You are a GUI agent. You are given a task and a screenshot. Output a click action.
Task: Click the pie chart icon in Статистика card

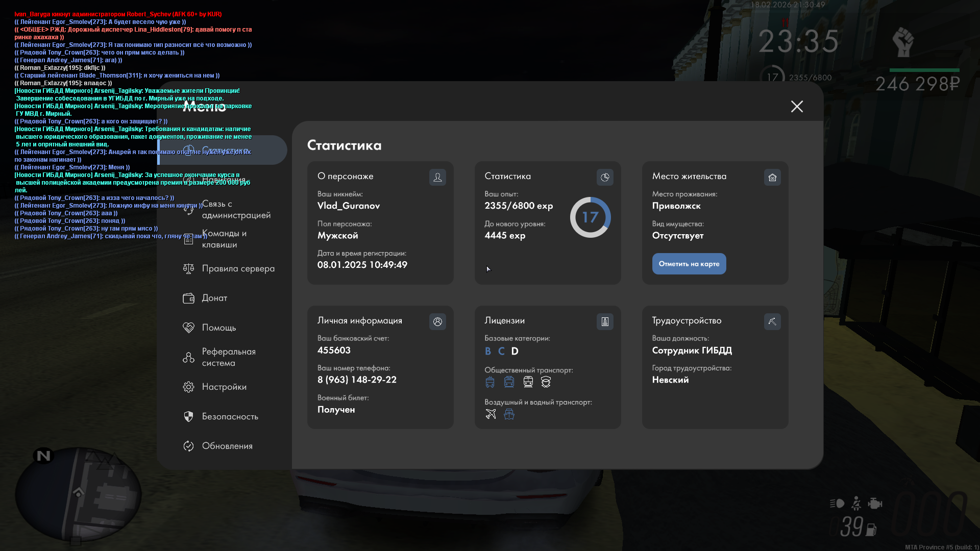(x=605, y=178)
